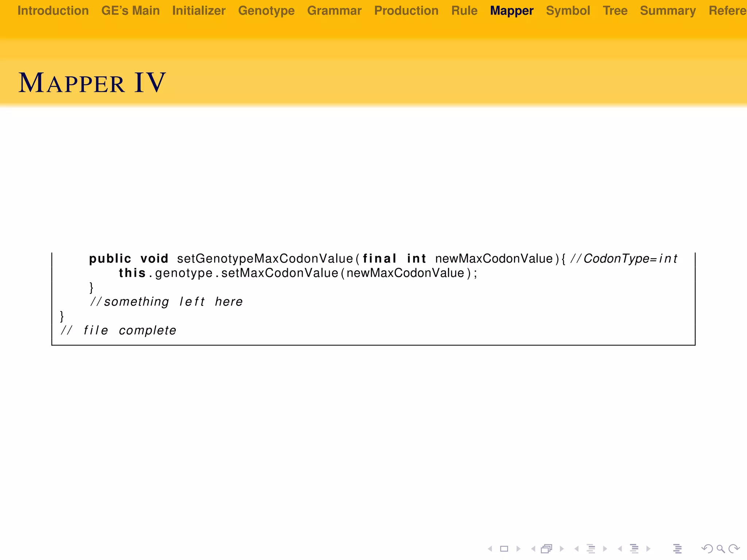Click the stacked frames navigation icon
The width and height of the screenshot is (747, 560).
tap(547, 549)
